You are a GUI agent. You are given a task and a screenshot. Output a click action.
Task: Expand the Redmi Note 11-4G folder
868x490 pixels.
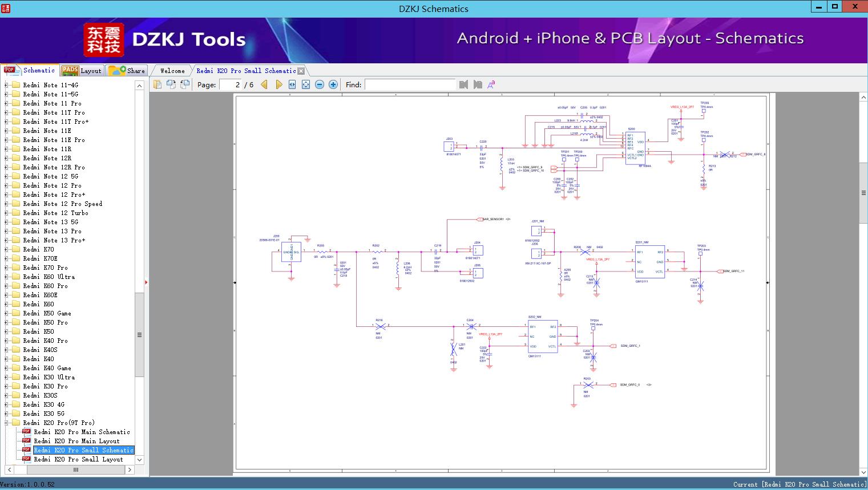(x=7, y=85)
